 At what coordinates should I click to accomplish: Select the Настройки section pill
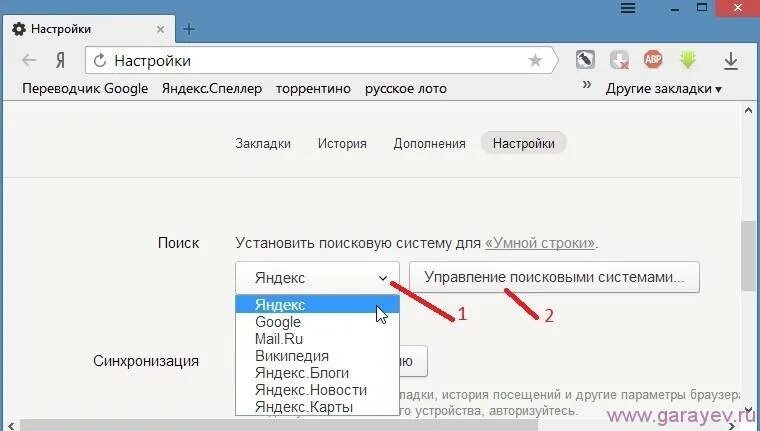(x=523, y=144)
